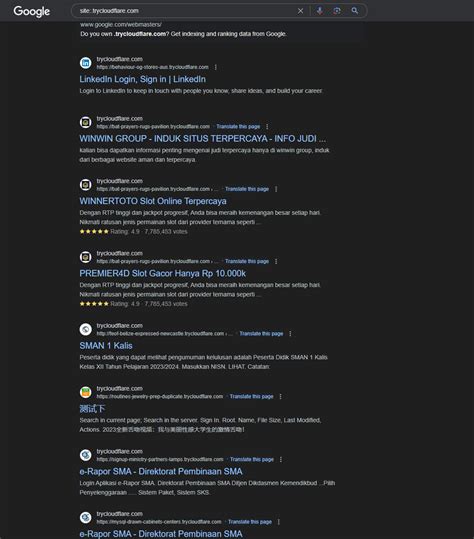The image size is (474, 539).
Task: Translate the WINWIN GROUP result page
Action: tap(238, 126)
